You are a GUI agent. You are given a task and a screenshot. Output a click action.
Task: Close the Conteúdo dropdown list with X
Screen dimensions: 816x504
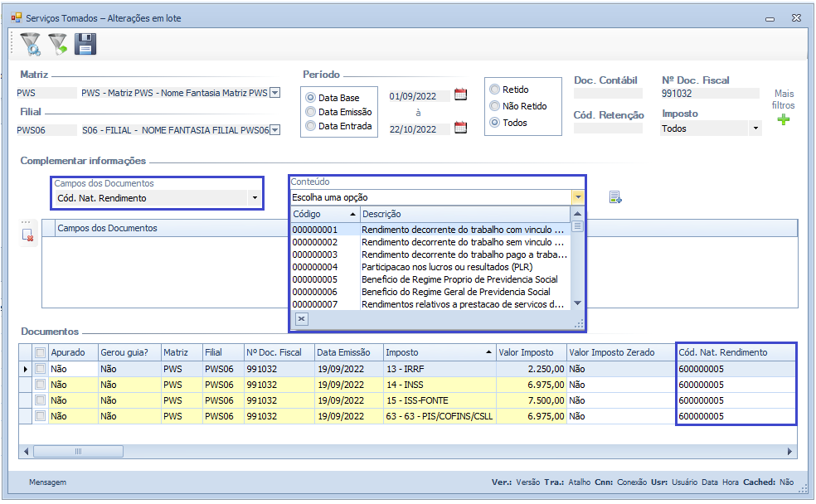[x=301, y=319]
